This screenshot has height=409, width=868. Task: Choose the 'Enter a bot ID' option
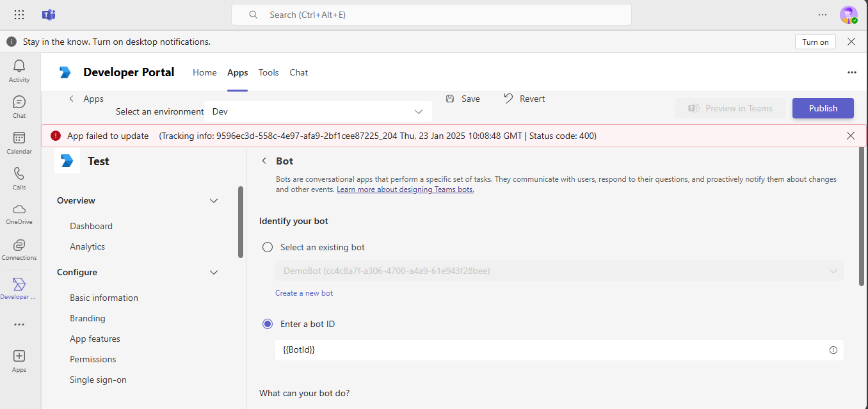[x=267, y=324]
